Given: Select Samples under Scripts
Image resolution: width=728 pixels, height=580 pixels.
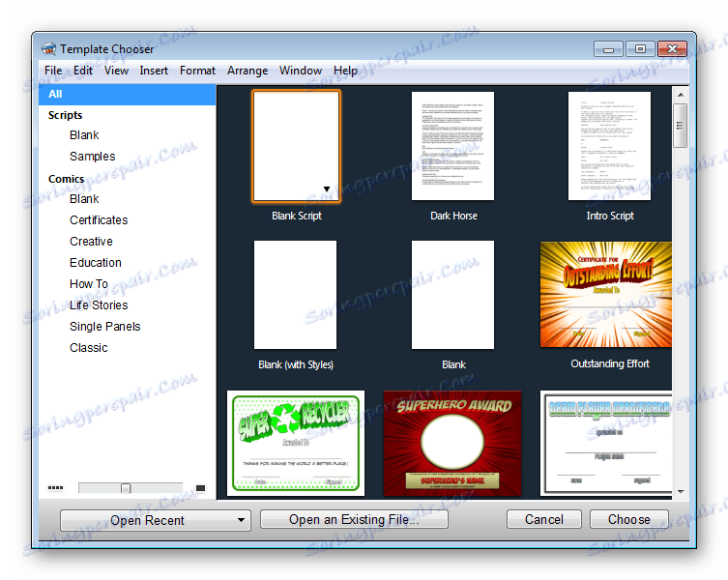Looking at the screenshot, I should click(x=93, y=157).
